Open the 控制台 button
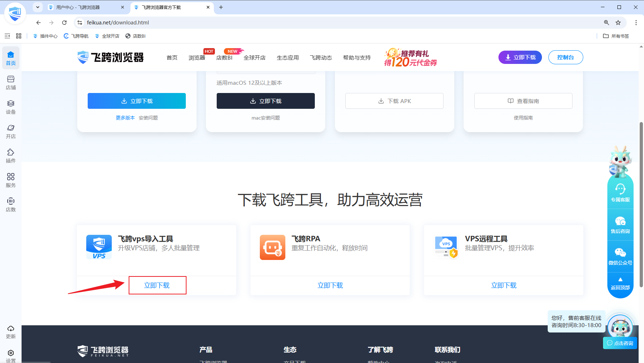644x363 pixels. 566,57
